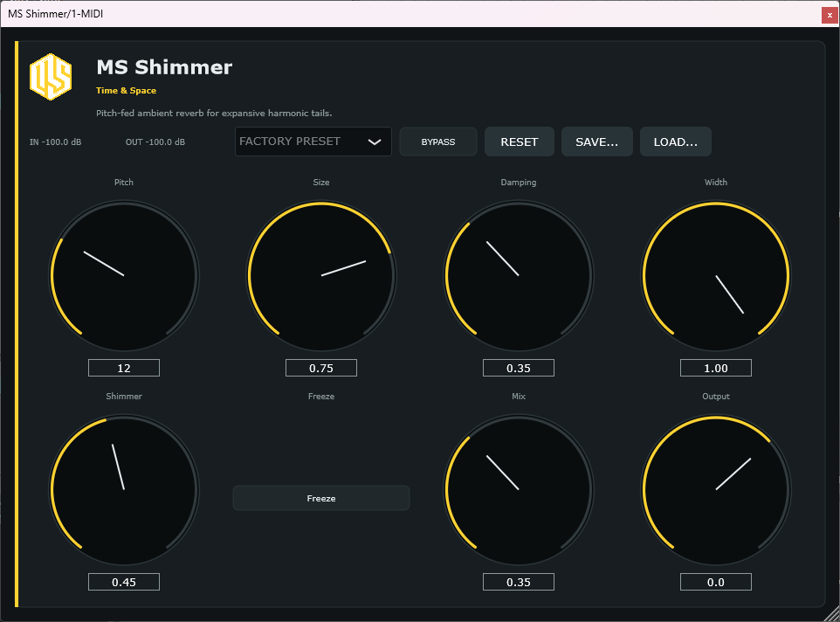This screenshot has height=622, width=840.
Task: Click the Width knob
Action: (x=716, y=275)
